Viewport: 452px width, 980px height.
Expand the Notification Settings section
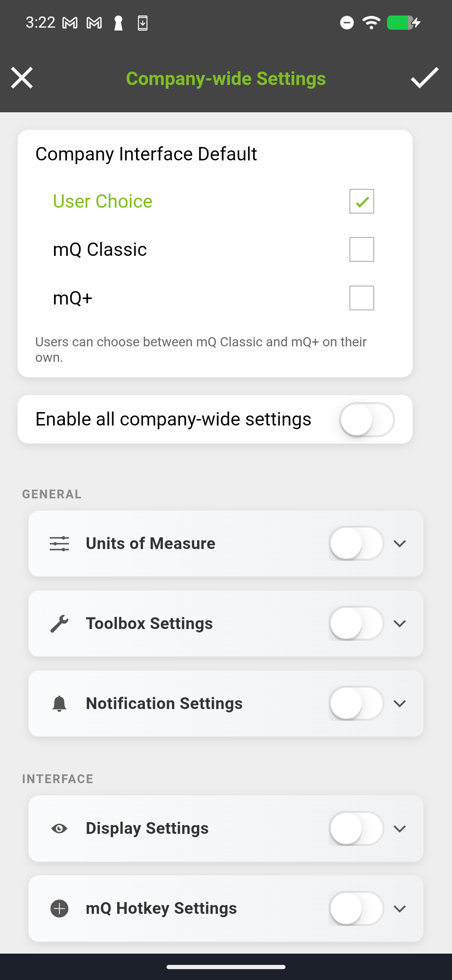[x=399, y=703]
